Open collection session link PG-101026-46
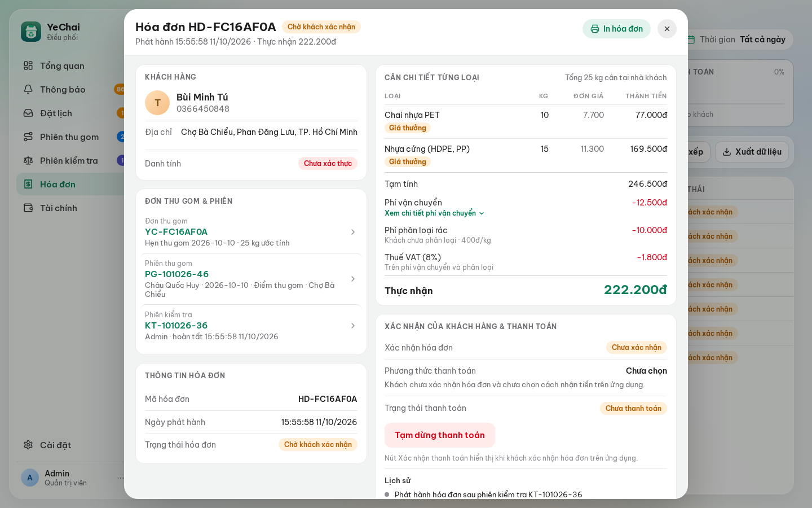The height and width of the screenshot is (508, 812). 176,274
